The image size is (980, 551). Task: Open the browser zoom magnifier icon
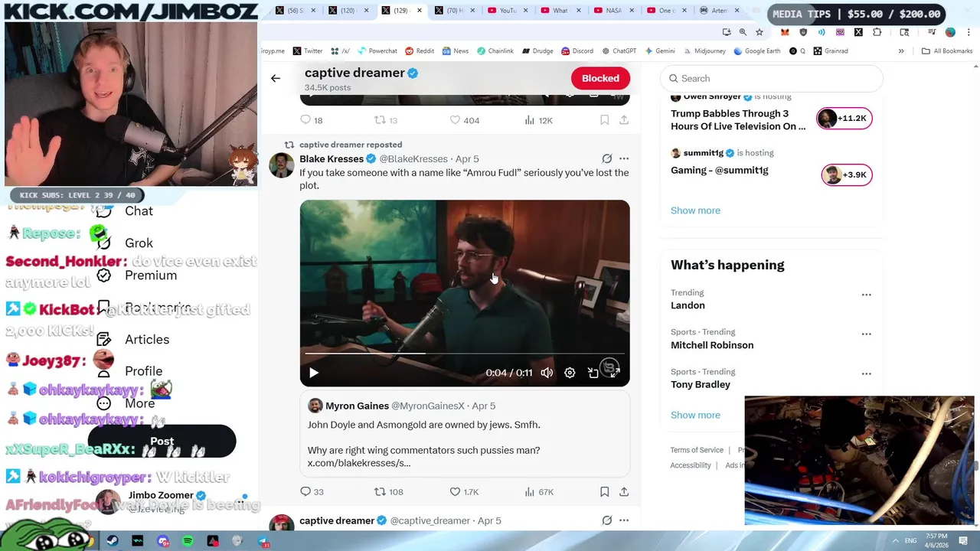tap(743, 32)
